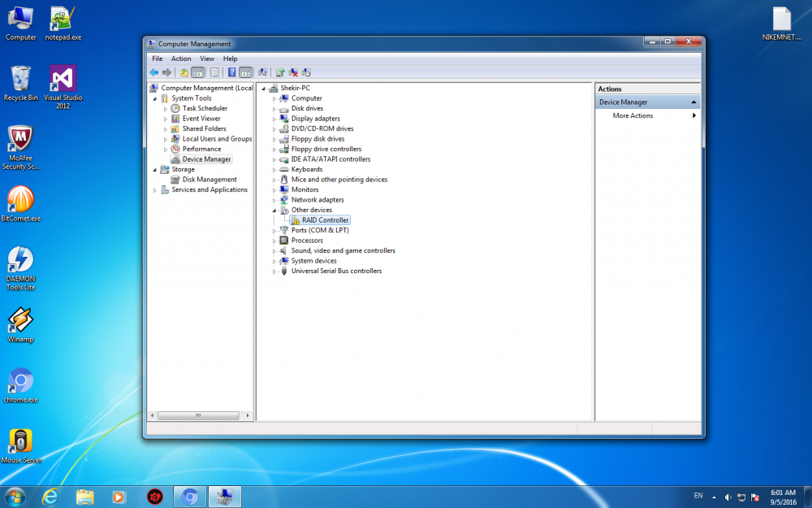Click the notepad.exe desktop shortcut

pyautogui.click(x=63, y=24)
